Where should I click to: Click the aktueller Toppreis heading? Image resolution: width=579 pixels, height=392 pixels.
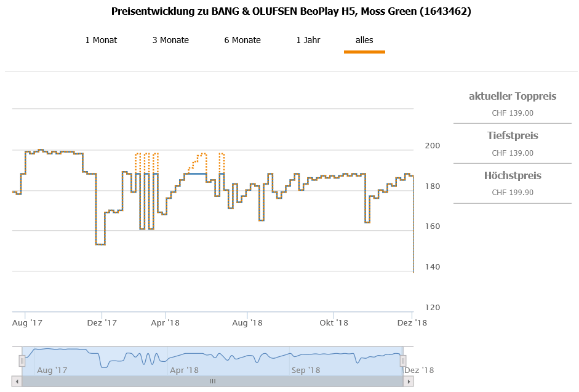513,96
